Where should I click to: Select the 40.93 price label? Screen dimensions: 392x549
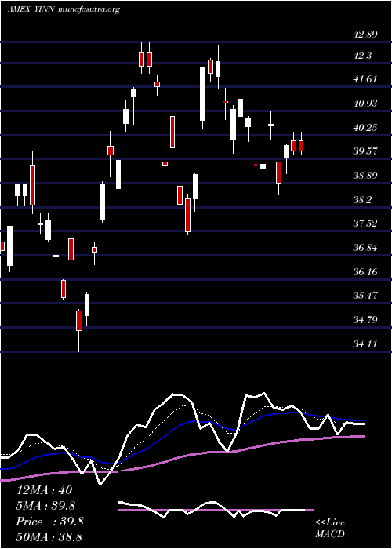click(365, 104)
